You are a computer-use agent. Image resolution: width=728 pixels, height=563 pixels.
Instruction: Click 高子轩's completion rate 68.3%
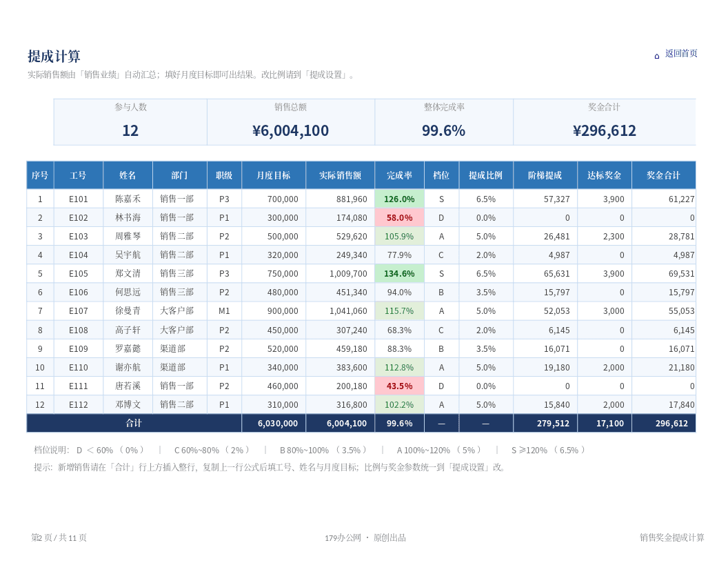(x=399, y=330)
